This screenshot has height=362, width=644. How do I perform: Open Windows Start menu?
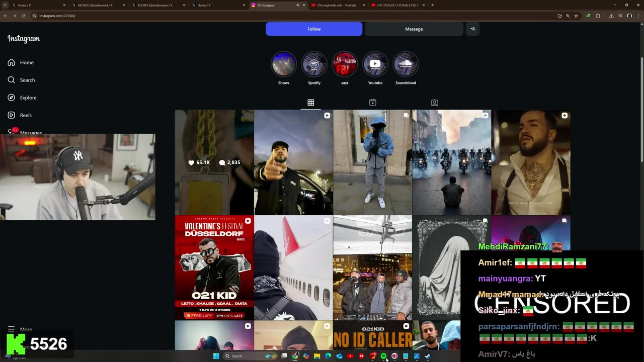click(216, 356)
